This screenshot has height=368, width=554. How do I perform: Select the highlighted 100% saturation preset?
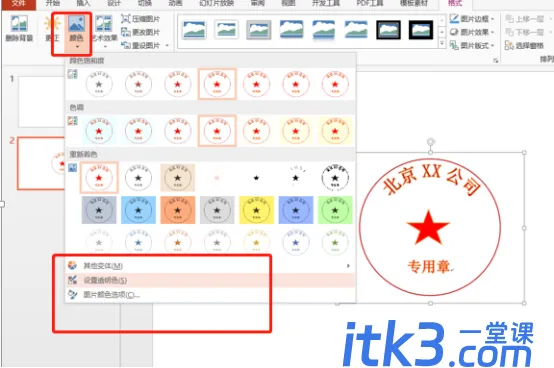217,84
